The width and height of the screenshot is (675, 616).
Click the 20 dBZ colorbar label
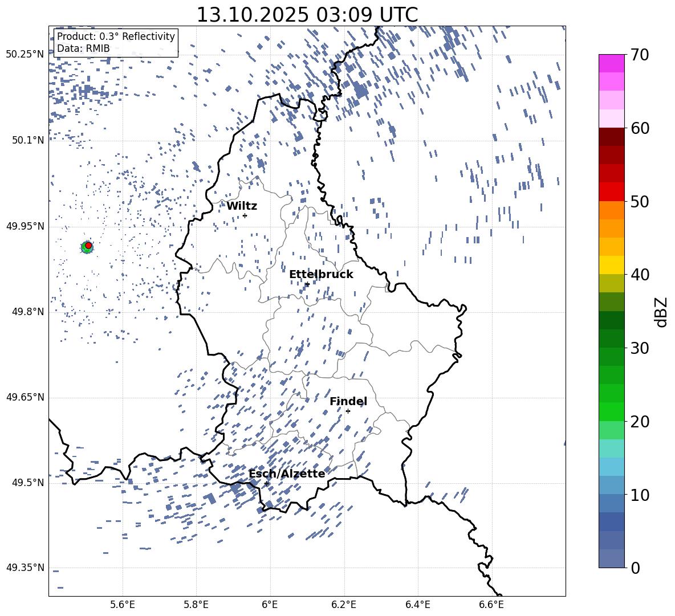pyautogui.click(x=639, y=421)
